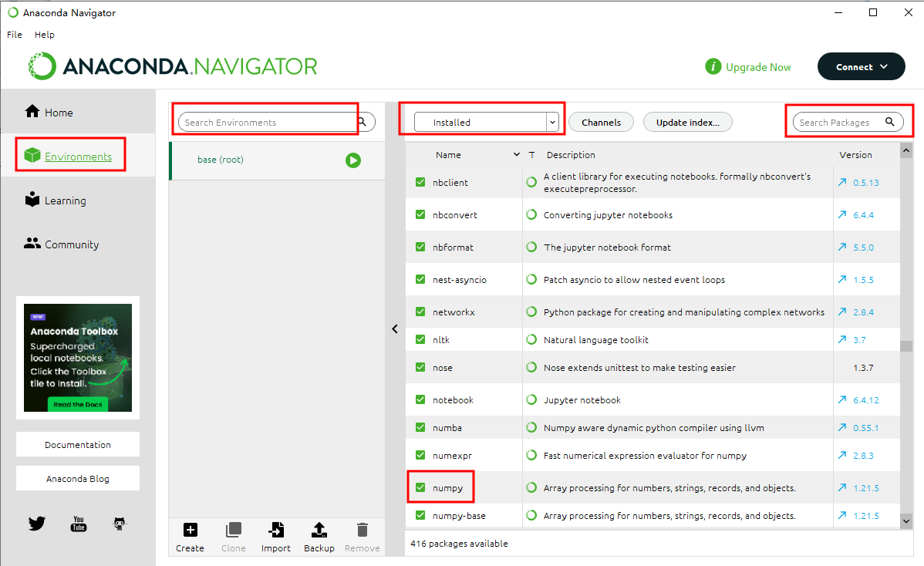
Task: Click the green circle icon for nltk
Action: click(x=531, y=339)
